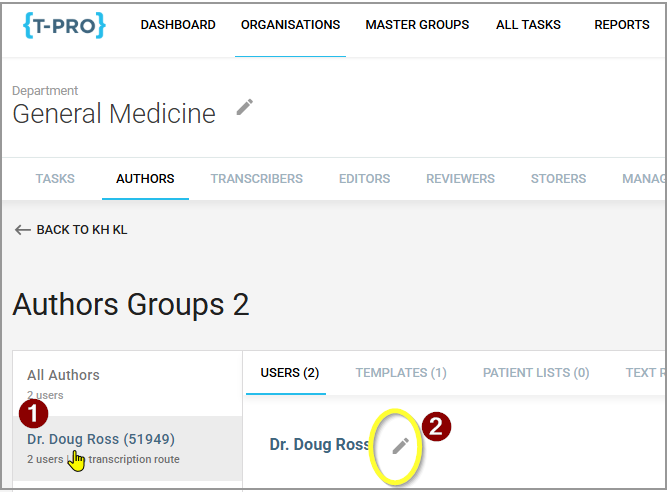Open the Templates (1) tab
This screenshot has height=492, width=667.
(x=401, y=373)
